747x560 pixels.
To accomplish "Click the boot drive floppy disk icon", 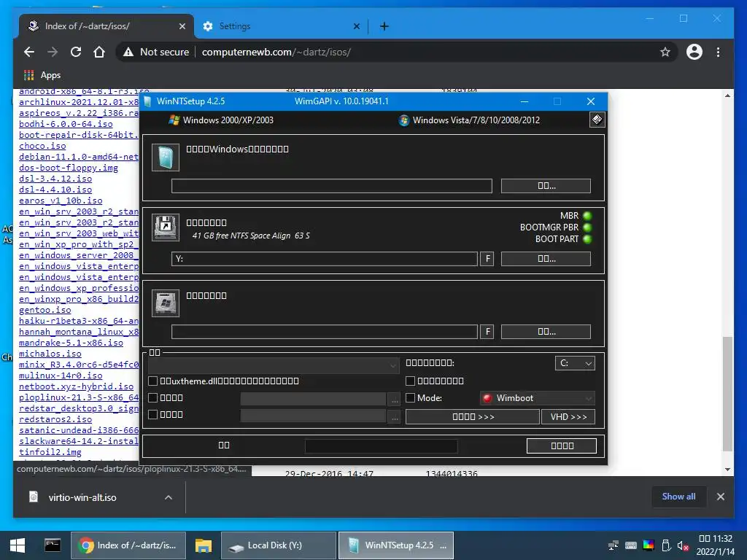I will tap(166, 227).
